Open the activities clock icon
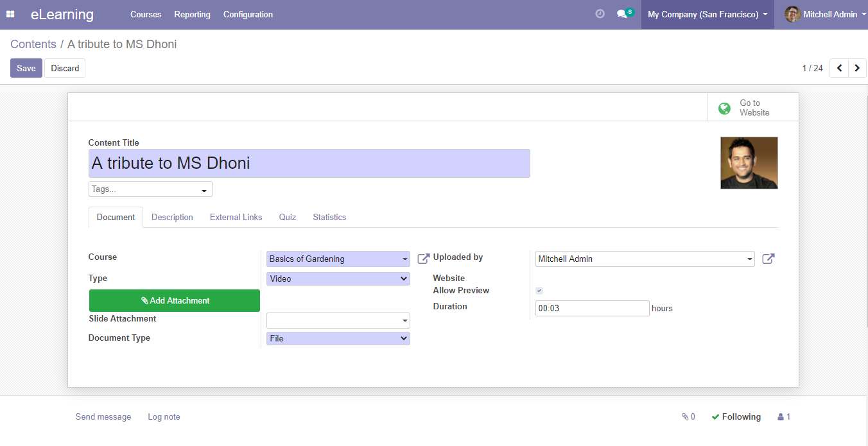Viewport: 868px width, 446px height. point(600,13)
